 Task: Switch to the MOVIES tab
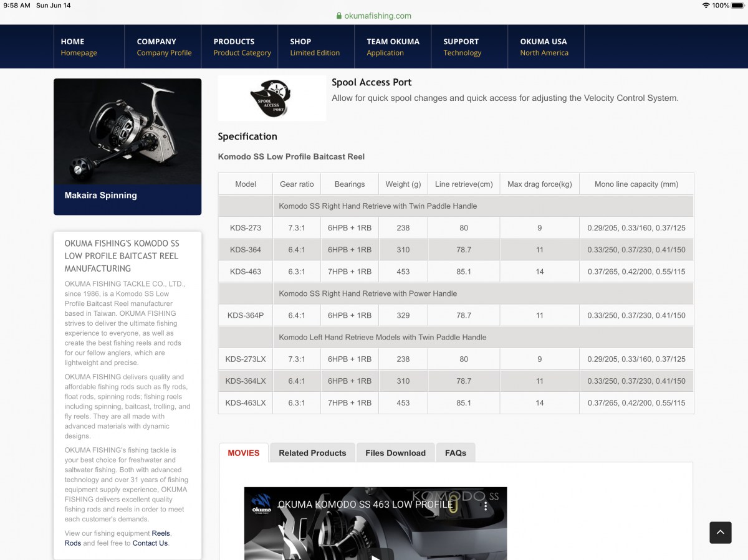pyautogui.click(x=244, y=453)
